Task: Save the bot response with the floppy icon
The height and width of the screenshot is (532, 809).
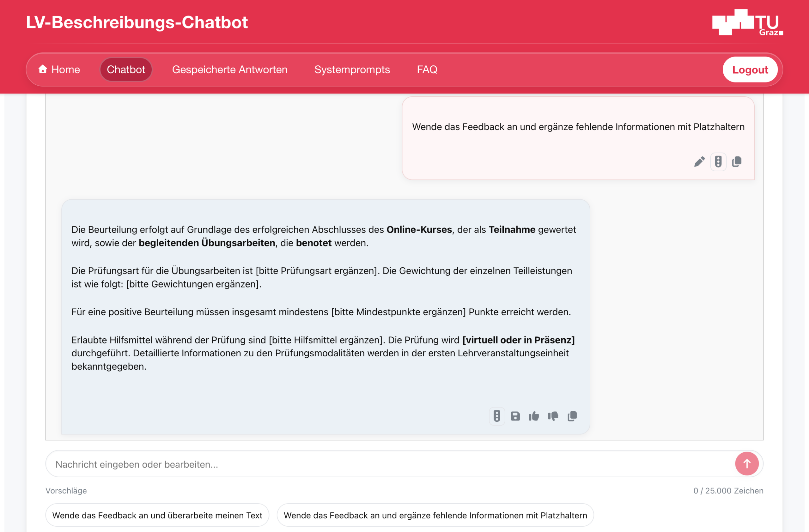Action: pyautogui.click(x=515, y=416)
